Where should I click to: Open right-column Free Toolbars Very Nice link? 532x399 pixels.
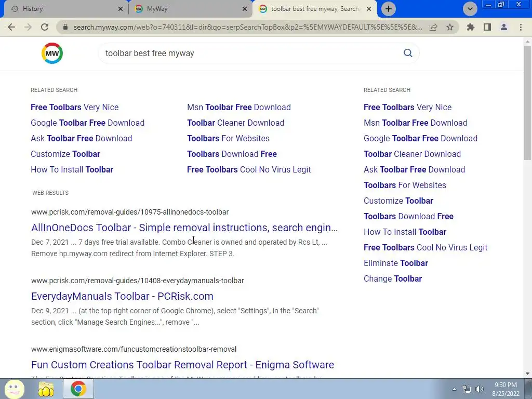point(407,107)
